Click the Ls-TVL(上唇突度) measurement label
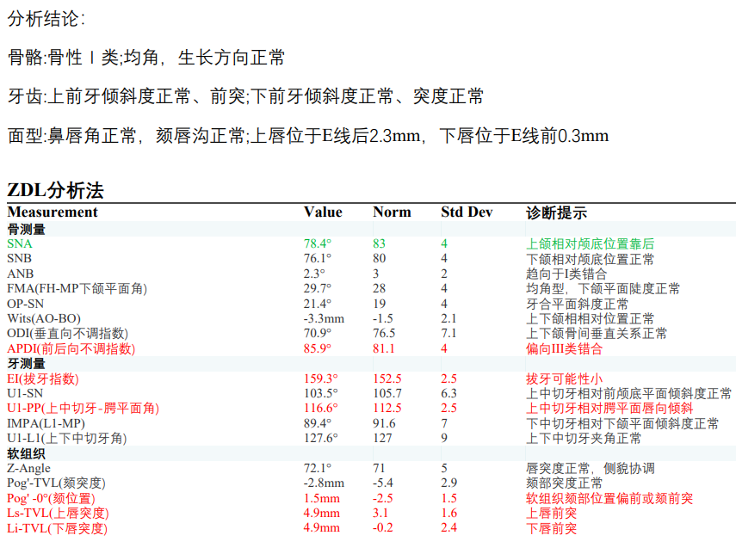The image size is (736, 560). (x=58, y=514)
